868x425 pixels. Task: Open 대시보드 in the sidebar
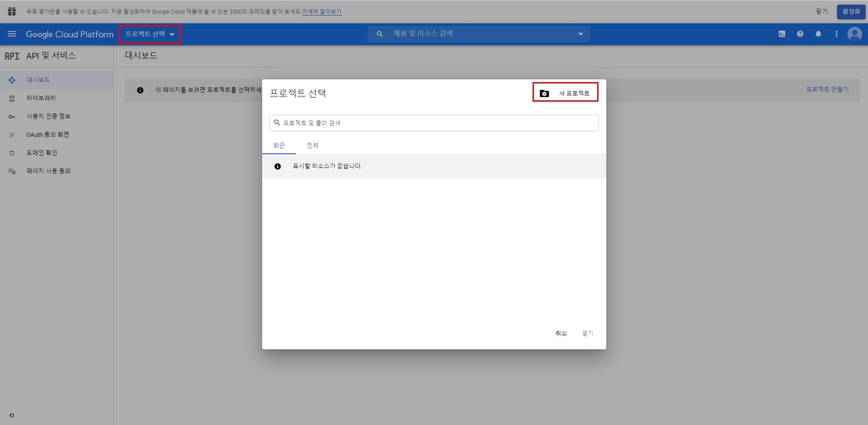(x=57, y=80)
